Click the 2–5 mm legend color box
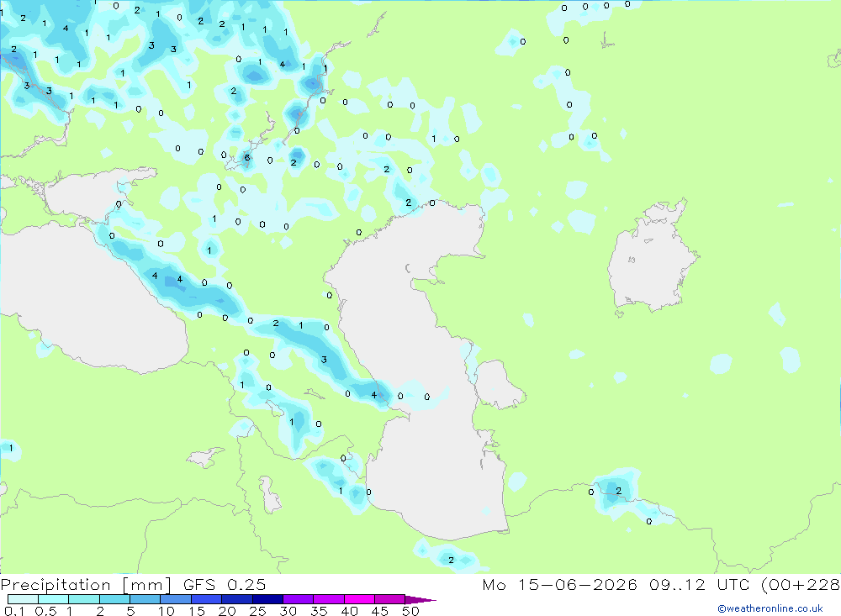This screenshot has width=841, height=616. click(114, 599)
